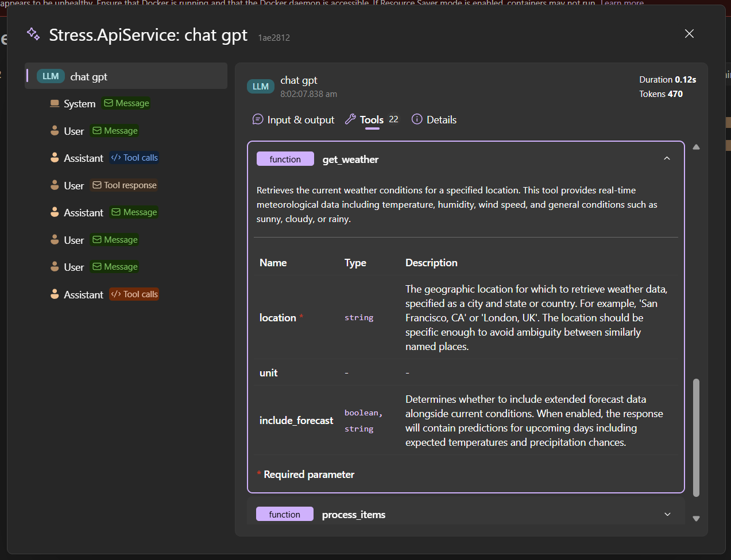Click the Message badge next to System
The width and height of the screenshot is (731, 560).
click(126, 103)
